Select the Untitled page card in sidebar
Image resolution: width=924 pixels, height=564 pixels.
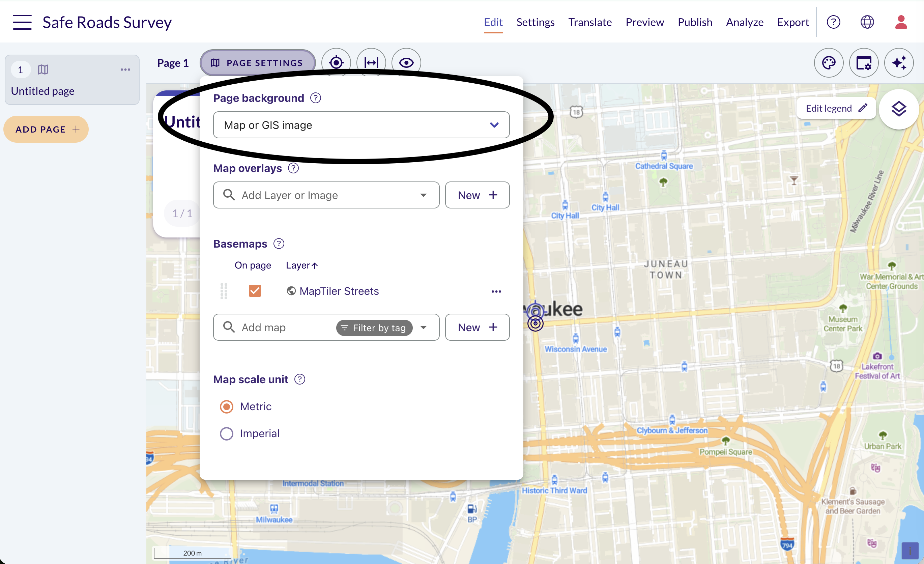tap(72, 80)
